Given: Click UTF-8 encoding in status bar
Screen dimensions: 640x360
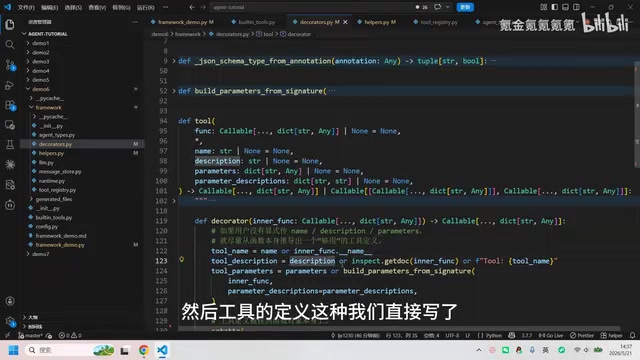Looking at the screenshot, I should click(x=452, y=336).
